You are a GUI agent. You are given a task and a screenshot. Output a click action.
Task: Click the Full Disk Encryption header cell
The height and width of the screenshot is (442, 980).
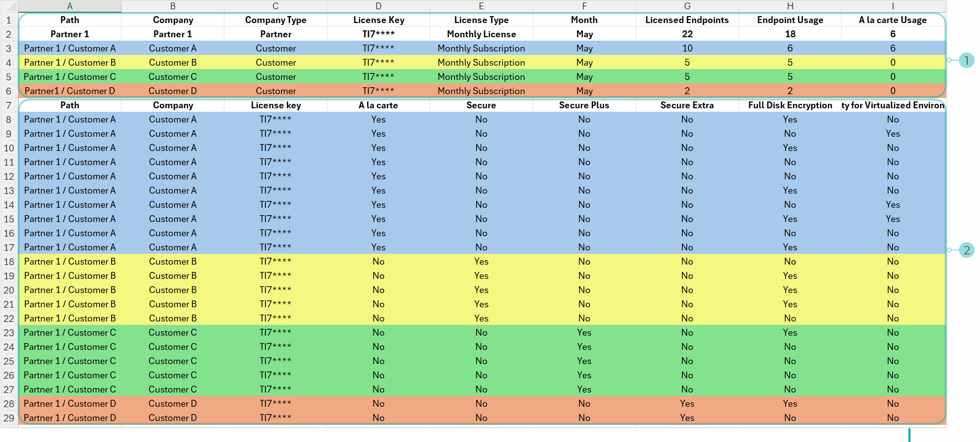(790, 105)
